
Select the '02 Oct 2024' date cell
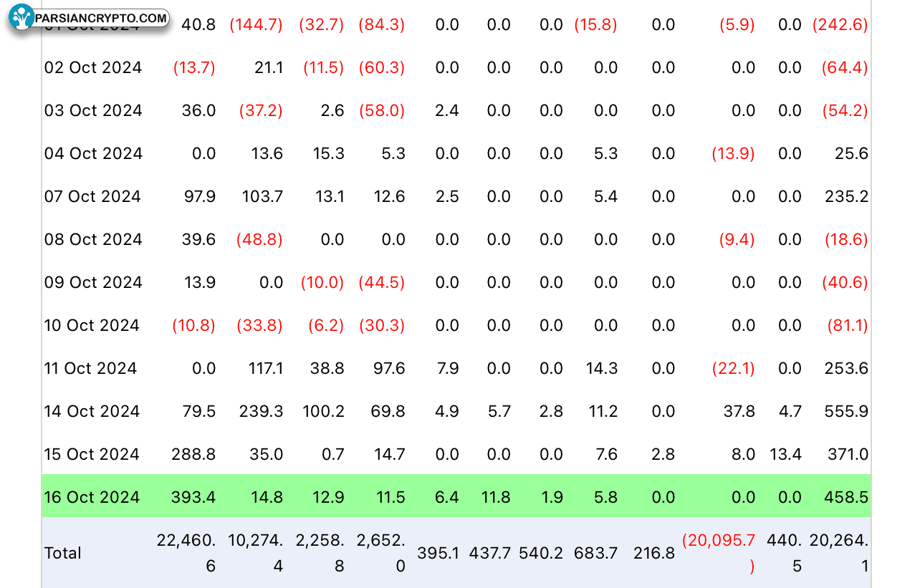click(x=93, y=67)
